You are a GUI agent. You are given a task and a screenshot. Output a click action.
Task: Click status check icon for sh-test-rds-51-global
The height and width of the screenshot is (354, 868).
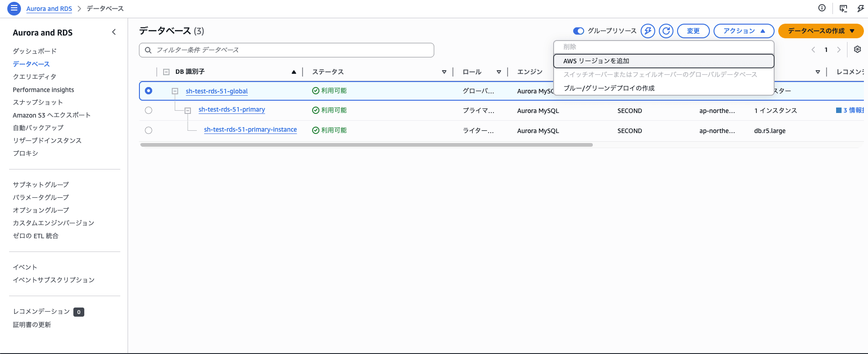(315, 91)
